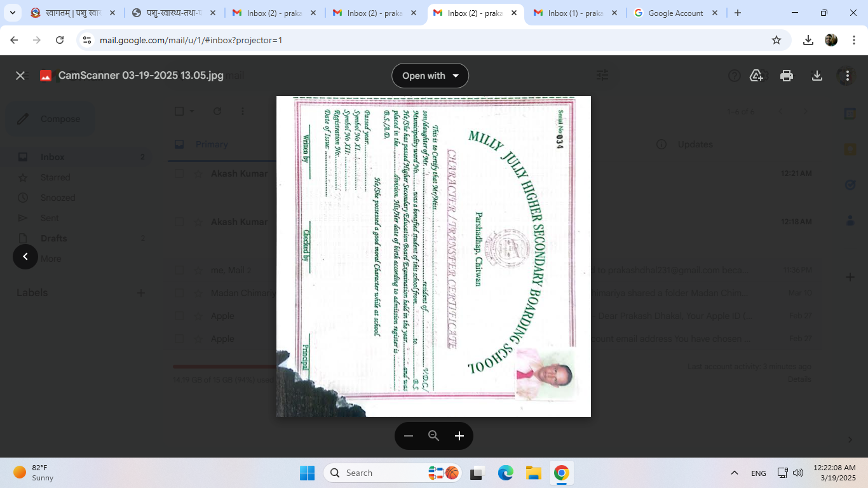
Task: Open network and volume quick settings
Action: tap(790, 473)
